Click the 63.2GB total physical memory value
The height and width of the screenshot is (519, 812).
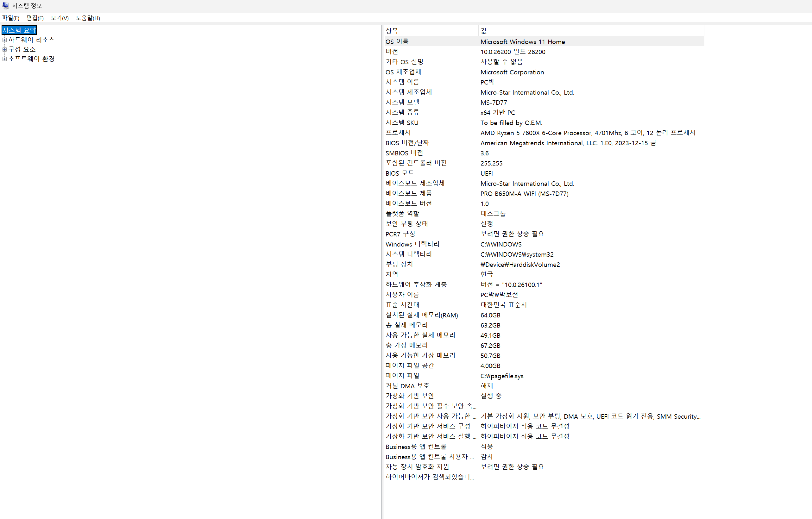[x=490, y=325]
